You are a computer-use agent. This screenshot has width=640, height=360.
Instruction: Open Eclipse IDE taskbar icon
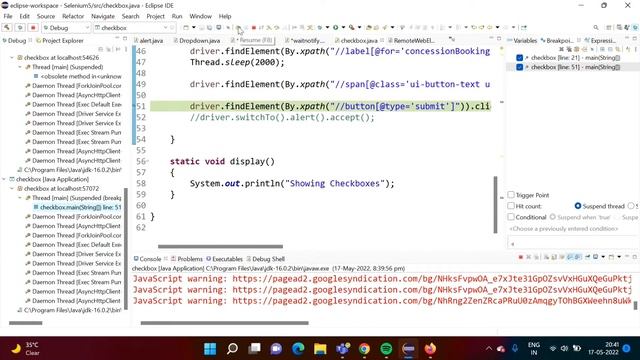tap(408, 349)
